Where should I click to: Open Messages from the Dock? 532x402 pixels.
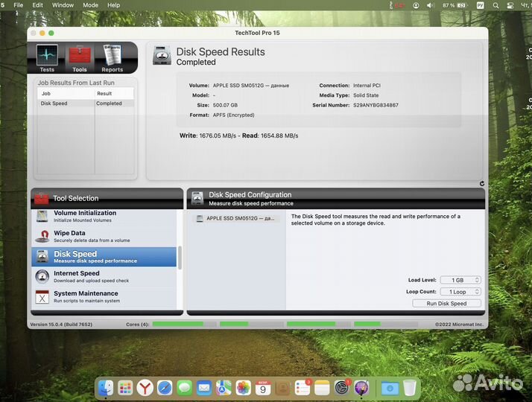(184, 388)
